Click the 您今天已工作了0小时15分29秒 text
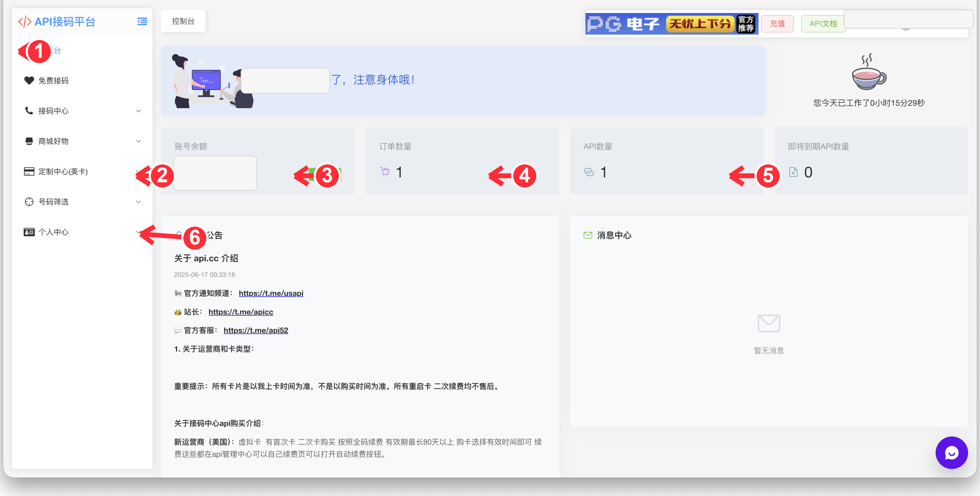The width and height of the screenshot is (980, 496). pyautogui.click(x=869, y=103)
